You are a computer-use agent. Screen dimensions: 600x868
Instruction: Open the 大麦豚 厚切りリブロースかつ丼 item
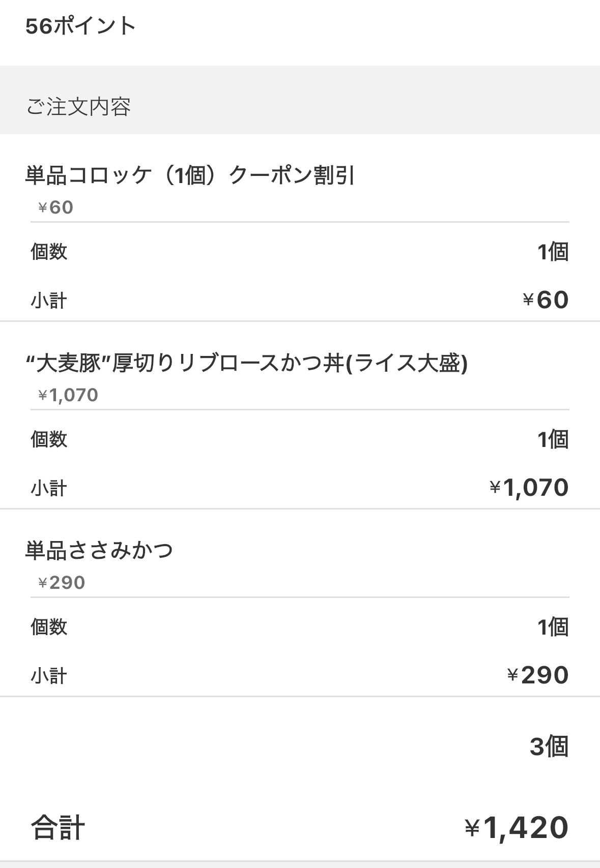point(246,364)
